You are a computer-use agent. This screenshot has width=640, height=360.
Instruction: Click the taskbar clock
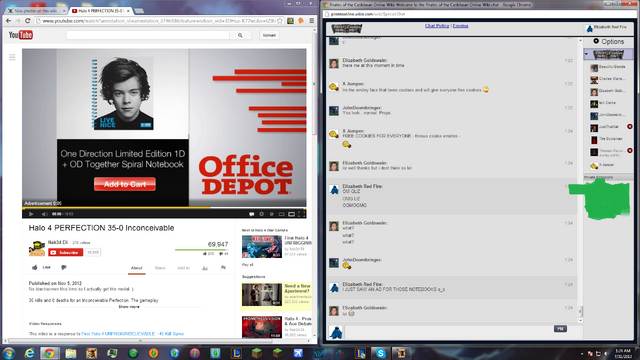click(623, 353)
